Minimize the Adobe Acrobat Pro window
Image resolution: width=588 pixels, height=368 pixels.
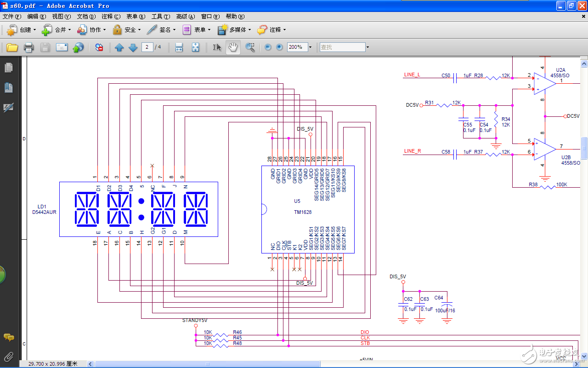[560, 6]
